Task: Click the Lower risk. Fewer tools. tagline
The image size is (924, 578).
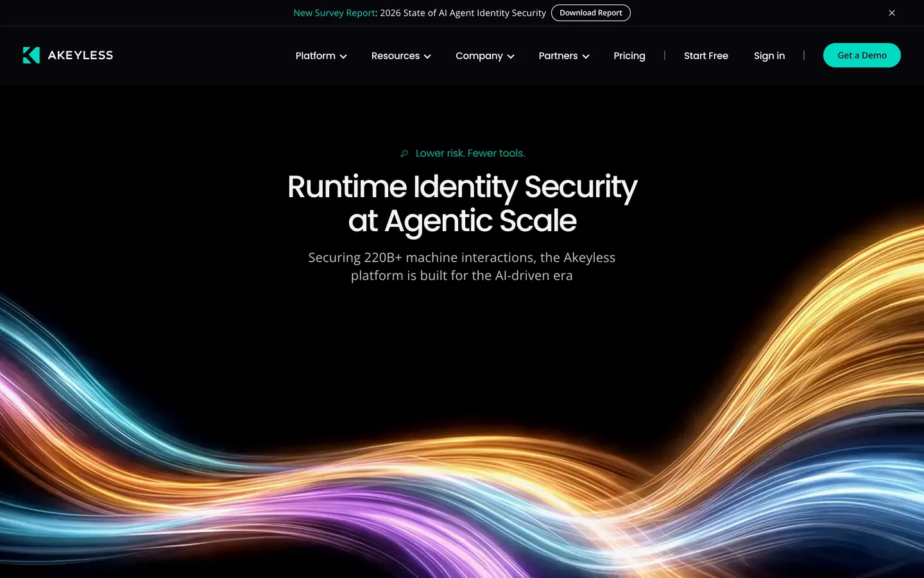Action: coord(470,153)
